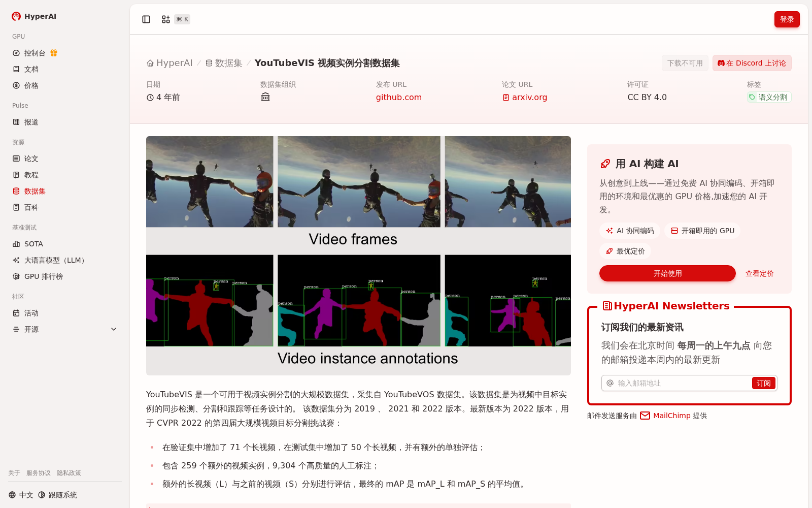
Task: Click the home icon in the breadcrumb
Action: pyautogui.click(x=150, y=63)
